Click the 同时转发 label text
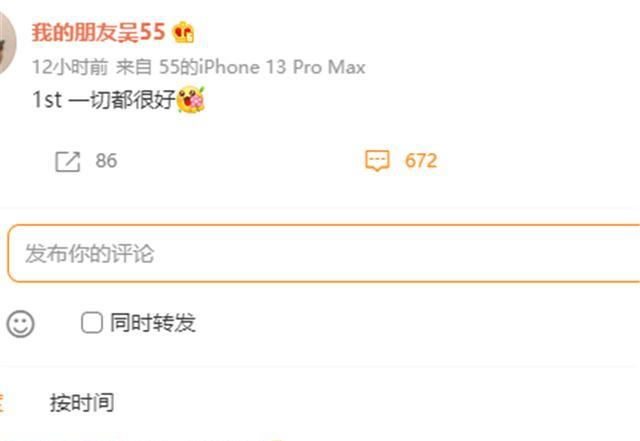 pyautogui.click(x=153, y=323)
